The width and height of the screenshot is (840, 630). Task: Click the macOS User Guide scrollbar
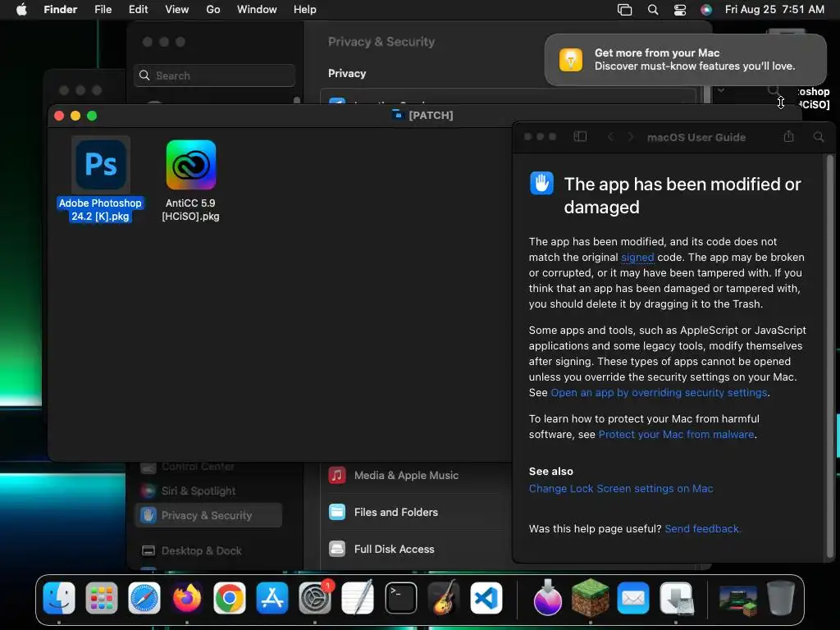[830, 356]
